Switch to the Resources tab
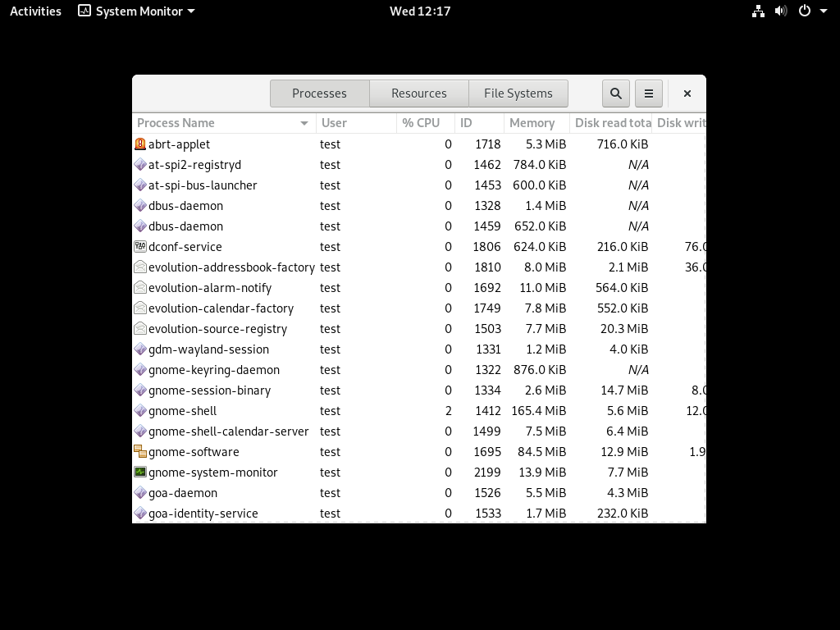Image resolution: width=840 pixels, height=630 pixels. pos(419,94)
